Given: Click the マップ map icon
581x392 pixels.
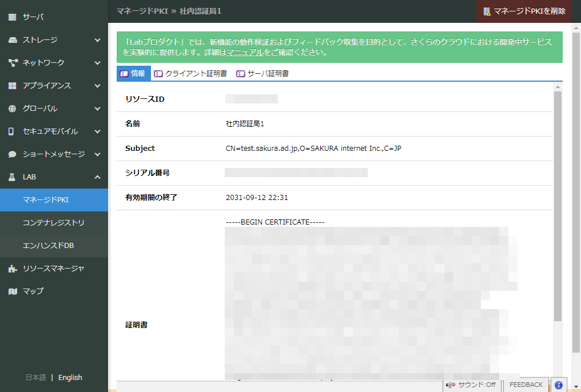Looking at the screenshot, I should coord(13,291).
